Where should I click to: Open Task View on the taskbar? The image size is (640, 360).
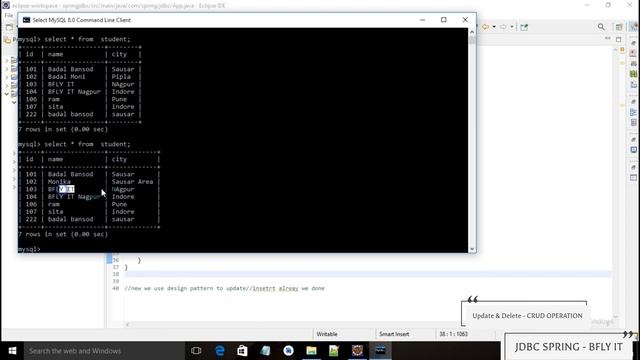(x=196, y=351)
